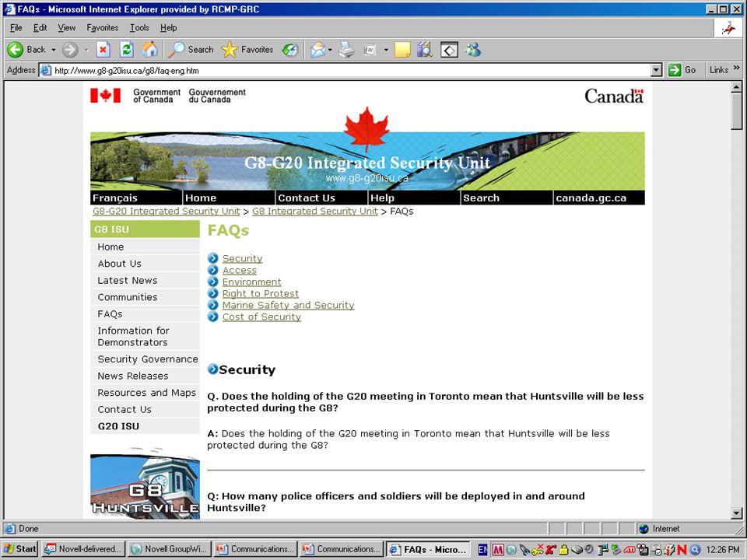
Task: Expand the Mail button dropdown arrow
Action: [x=330, y=50]
